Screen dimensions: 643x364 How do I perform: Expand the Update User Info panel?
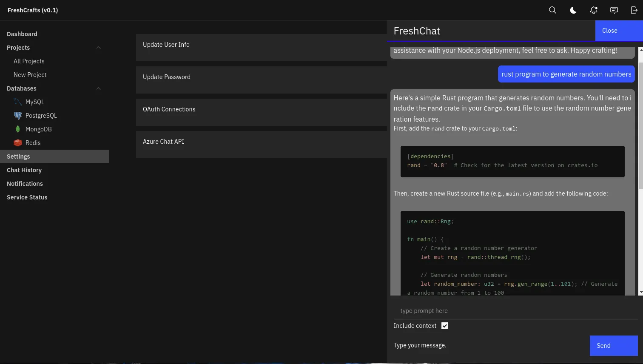point(261,45)
